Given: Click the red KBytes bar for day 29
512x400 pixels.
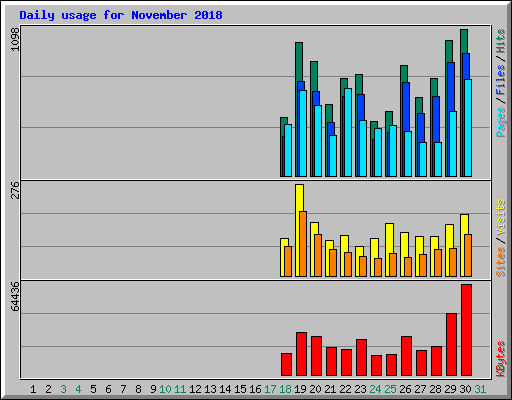Looking at the screenshot, I should point(451,344).
